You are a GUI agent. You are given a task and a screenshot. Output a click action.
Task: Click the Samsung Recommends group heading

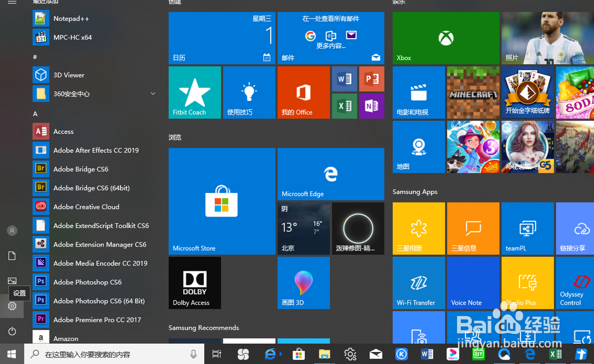point(203,328)
